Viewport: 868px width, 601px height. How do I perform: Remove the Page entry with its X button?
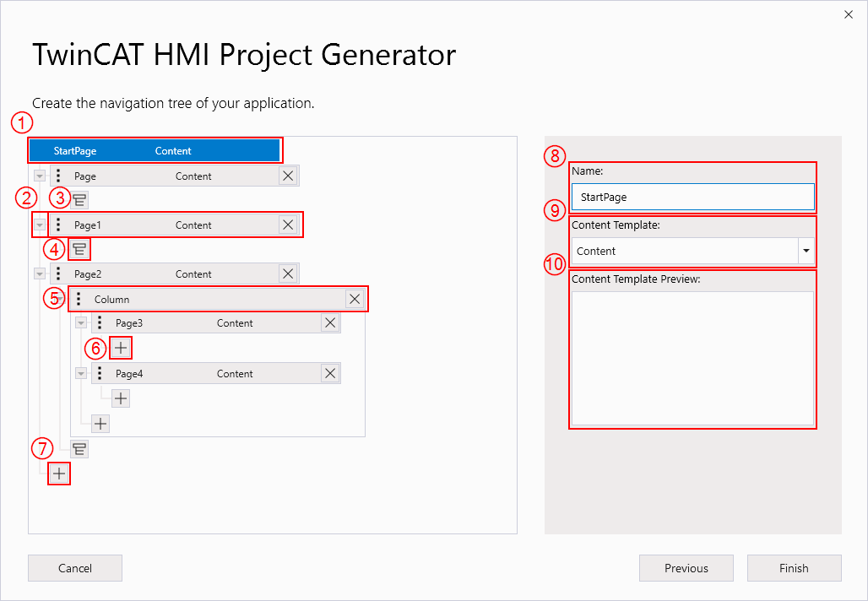[x=288, y=176]
